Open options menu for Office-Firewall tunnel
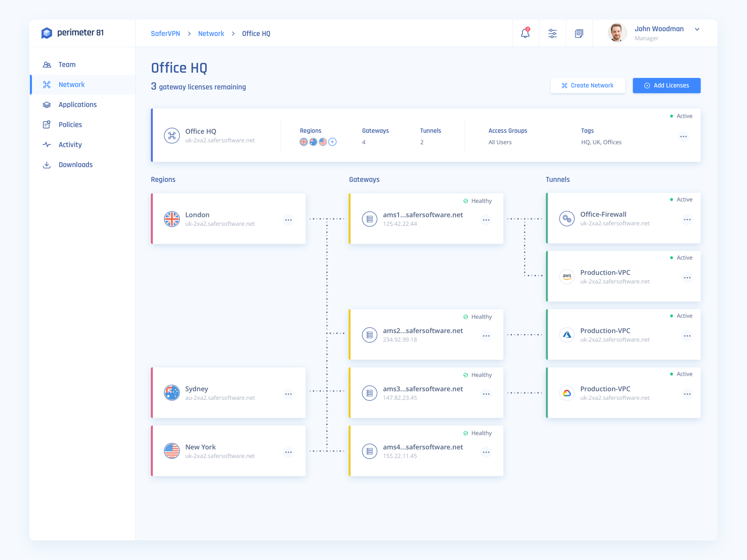Viewport: 747px width, 560px height. click(x=687, y=219)
